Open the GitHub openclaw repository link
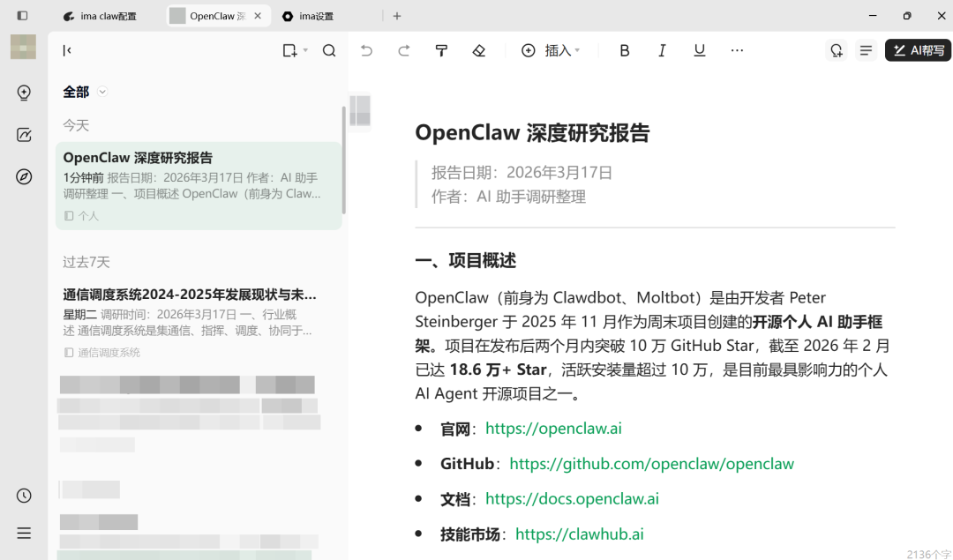953x560 pixels. [651, 464]
